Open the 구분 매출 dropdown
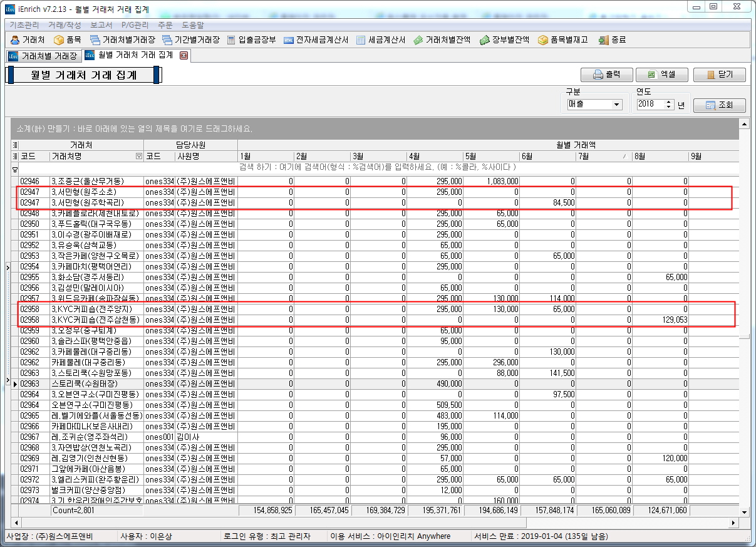756x547 pixels. click(x=617, y=105)
